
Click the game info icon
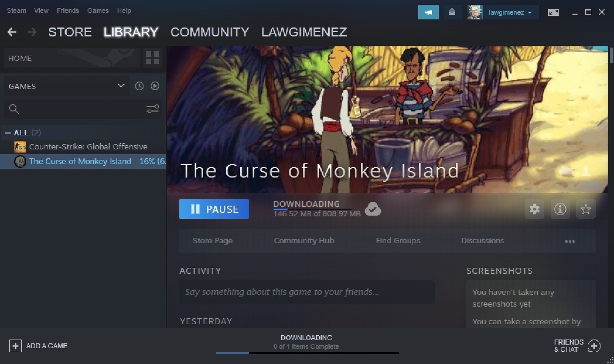(x=560, y=209)
